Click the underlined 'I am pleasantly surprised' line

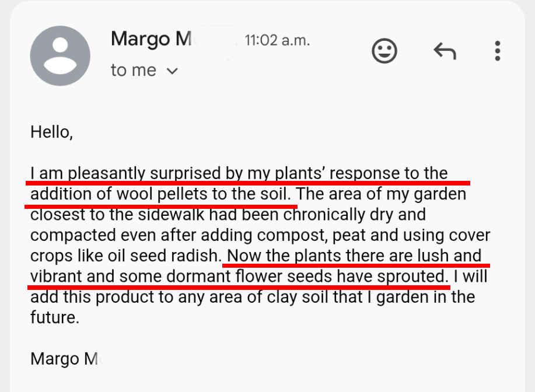point(239,173)
